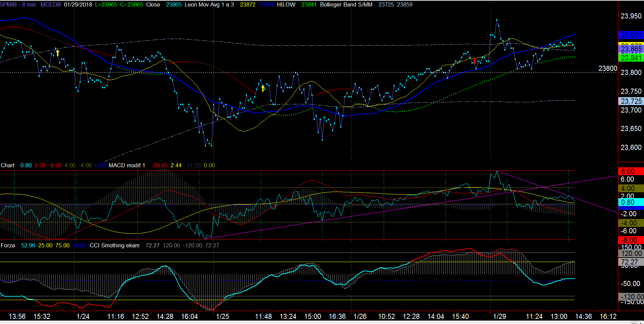This screenshot has height=324, width=644.
Task: Click the red 8.00 MACD axis tag
Action: click(x=631, y=171)
